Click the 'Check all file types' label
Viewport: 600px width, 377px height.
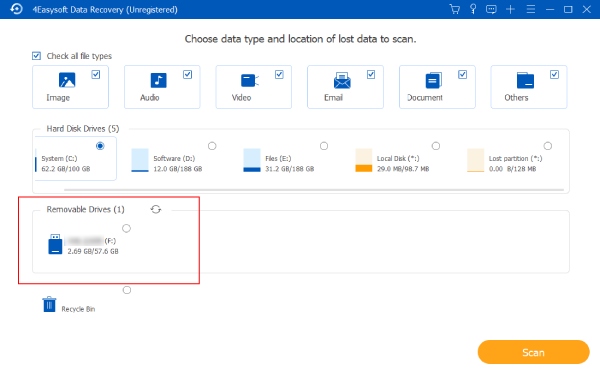pyautogui.click(x=79, y=56)
